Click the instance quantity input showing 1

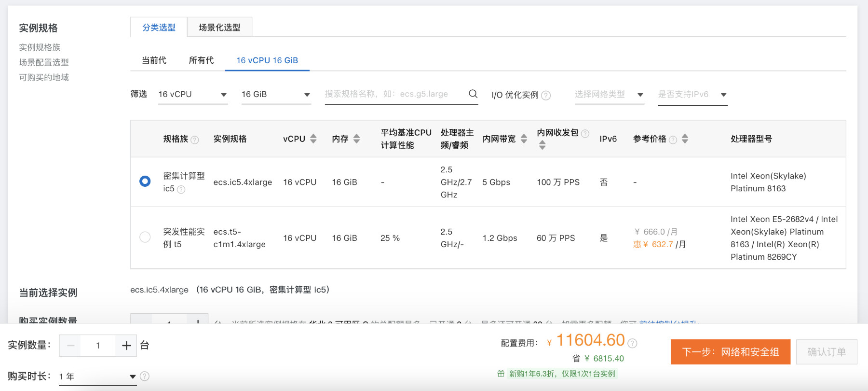tap(98, 346)
